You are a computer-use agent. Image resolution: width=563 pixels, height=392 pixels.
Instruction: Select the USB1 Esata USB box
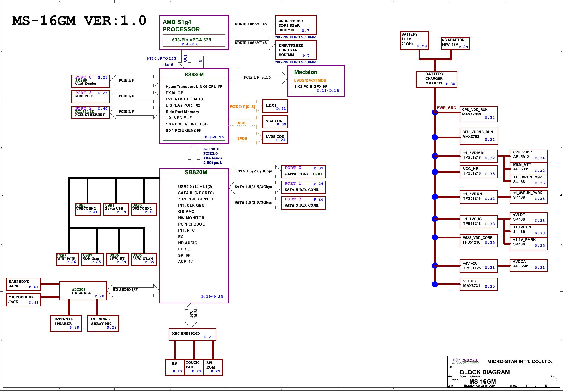click(116, 209)
